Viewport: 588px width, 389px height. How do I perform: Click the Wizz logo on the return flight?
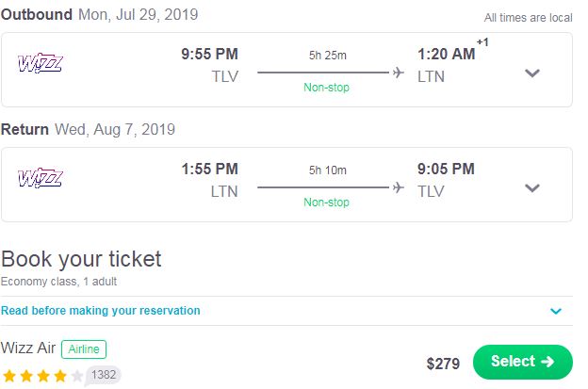(40, 179)
